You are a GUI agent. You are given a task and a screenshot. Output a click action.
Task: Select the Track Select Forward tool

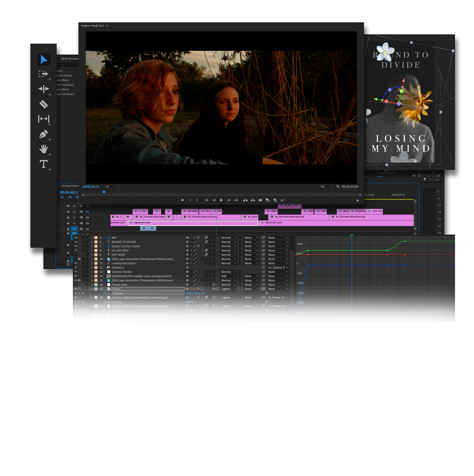pos(43,74)
